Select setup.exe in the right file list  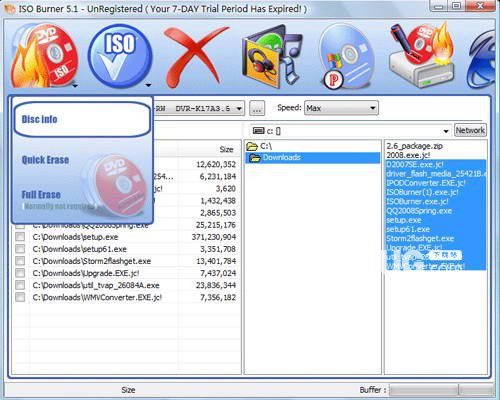coord(404,220)
